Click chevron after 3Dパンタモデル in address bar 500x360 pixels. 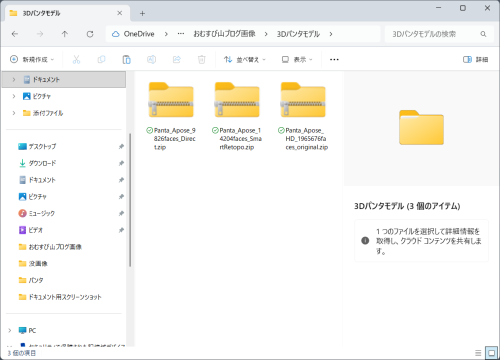[x=331, y=34]
